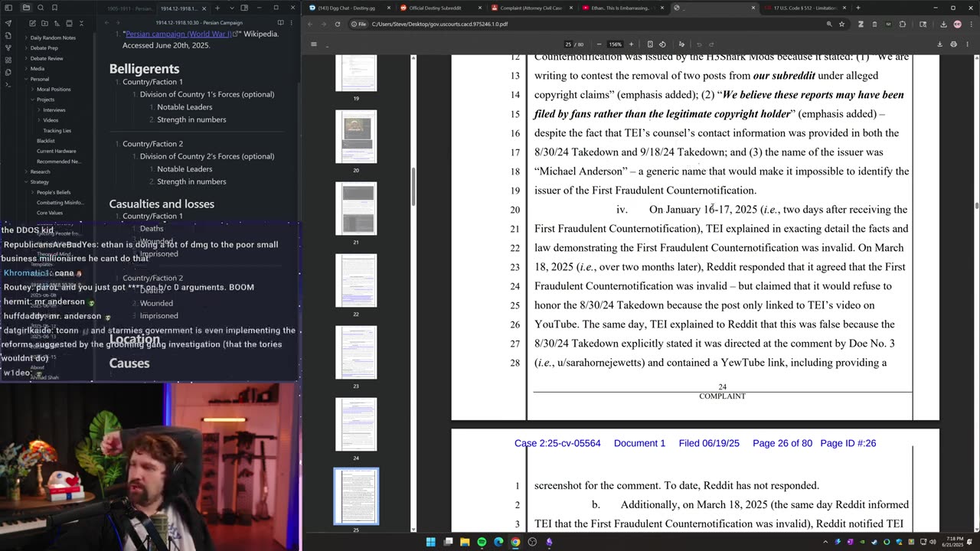
Task: Open a new tab in Obsidian
Action: 217,8
